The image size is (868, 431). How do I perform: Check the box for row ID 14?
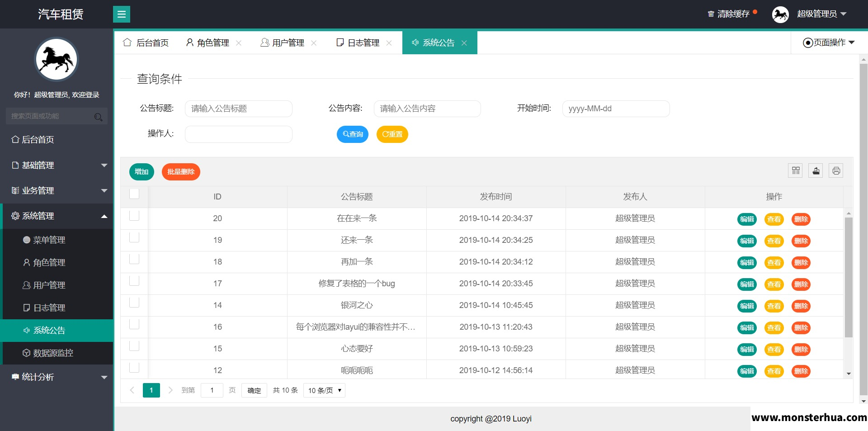[134, 302]
